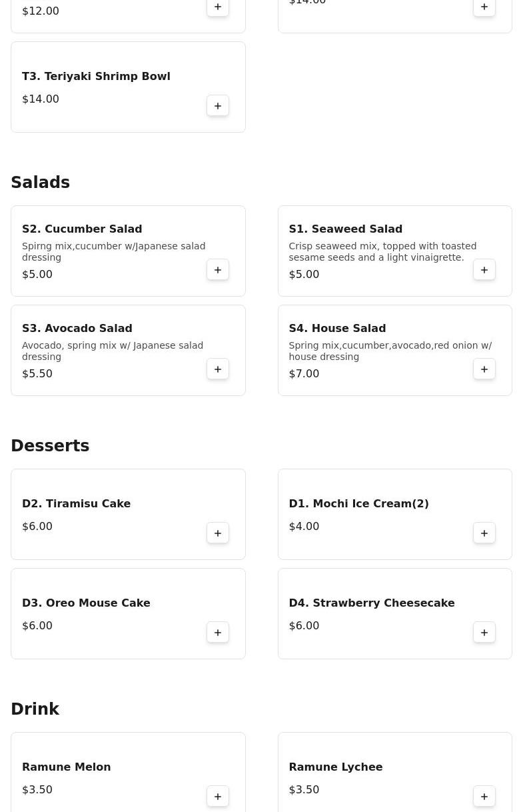Image resolution: width=523 pixels, height=812 pixels.
Task: Select the D2. Tiramisu Cake title
Action: [x=76, y=503]
